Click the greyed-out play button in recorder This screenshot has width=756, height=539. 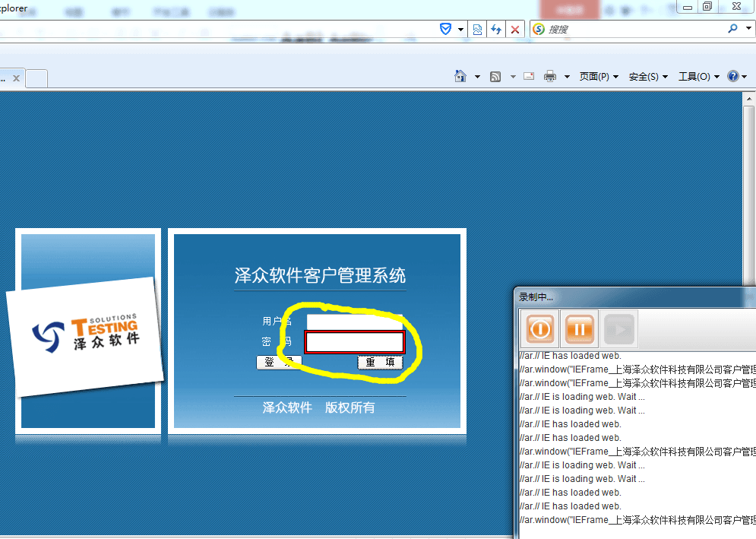click(x=619, y=329)
